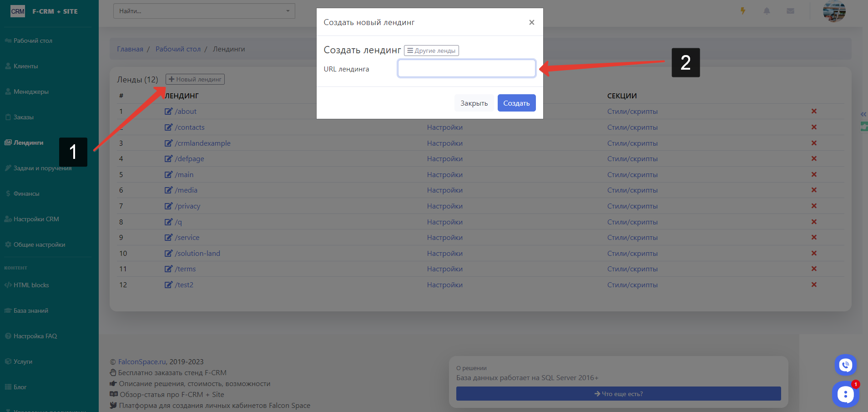The image size is (868, 412).
Task: Open the messages envelope icon
Action: point(790,11)
